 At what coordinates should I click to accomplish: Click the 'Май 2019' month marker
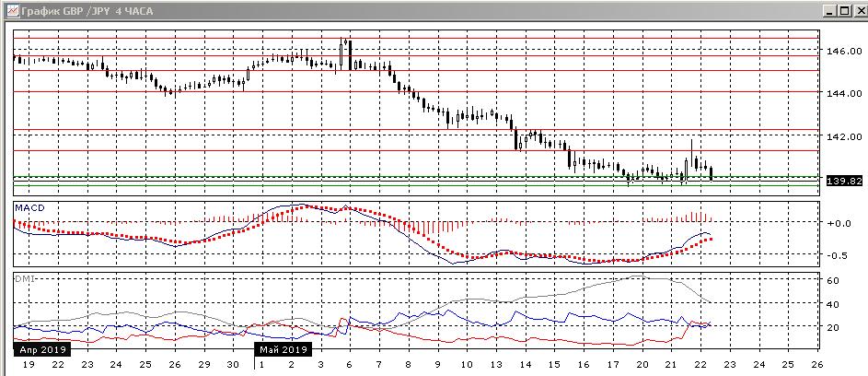[284, 349]
